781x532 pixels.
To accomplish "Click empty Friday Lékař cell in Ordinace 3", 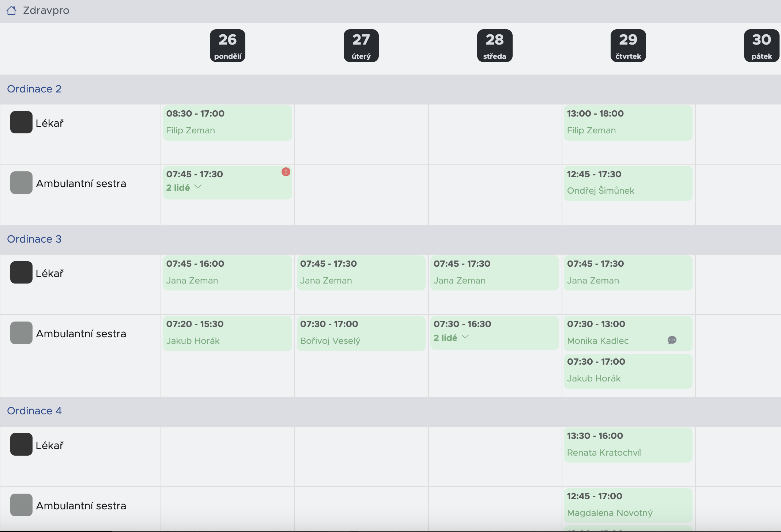I will point(738,285).
